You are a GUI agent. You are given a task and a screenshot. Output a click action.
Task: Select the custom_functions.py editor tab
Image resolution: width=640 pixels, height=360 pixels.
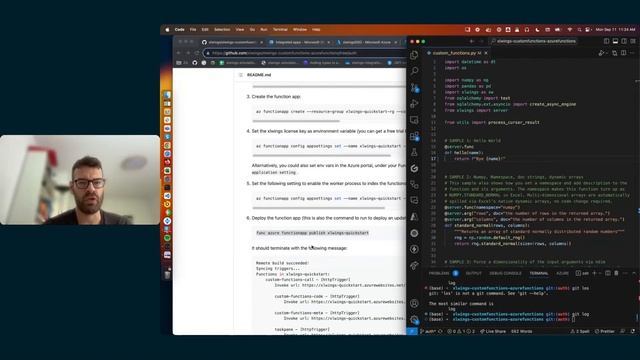[x=455, y=53]
